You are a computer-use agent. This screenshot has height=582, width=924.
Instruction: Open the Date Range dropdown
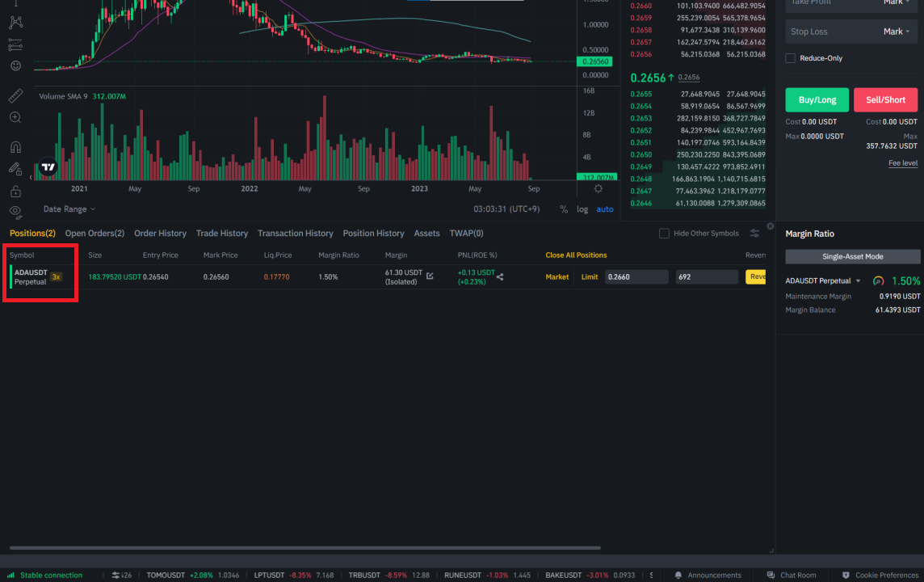tap(69, 209)
